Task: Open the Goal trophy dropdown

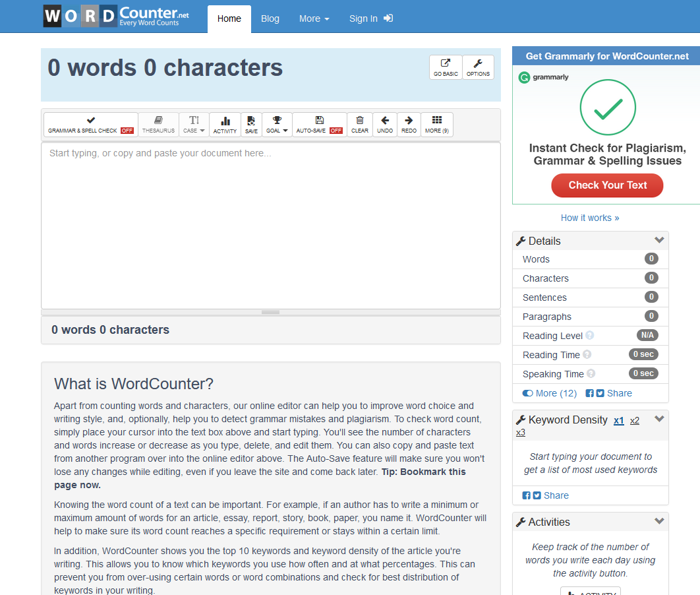Action: tap(277, 125)
